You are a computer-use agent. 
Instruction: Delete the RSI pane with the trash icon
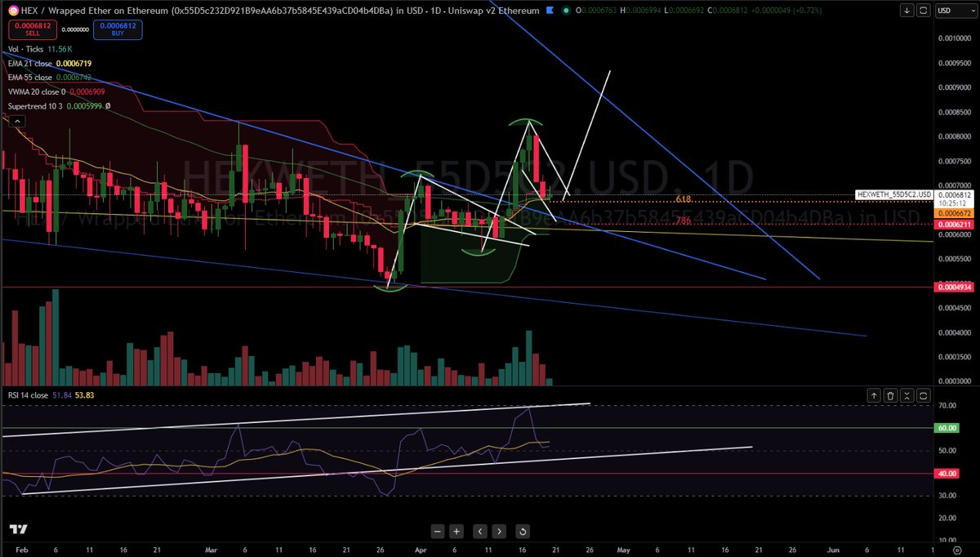[890, 395]
